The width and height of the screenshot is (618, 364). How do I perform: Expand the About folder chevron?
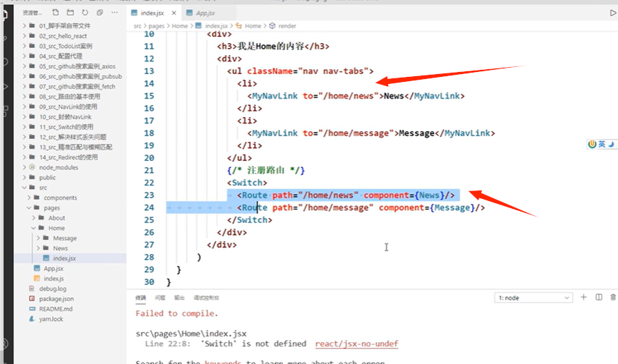(x=34, y=218)
